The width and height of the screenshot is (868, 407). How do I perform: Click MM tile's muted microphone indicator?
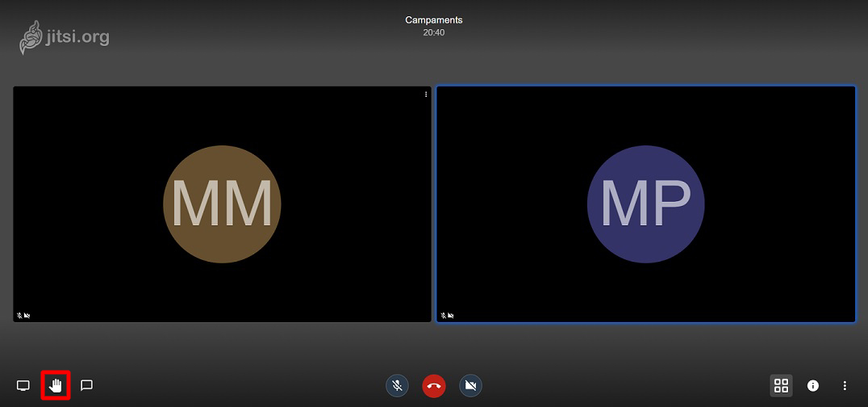pyautogui.click(x=19, y=316)
